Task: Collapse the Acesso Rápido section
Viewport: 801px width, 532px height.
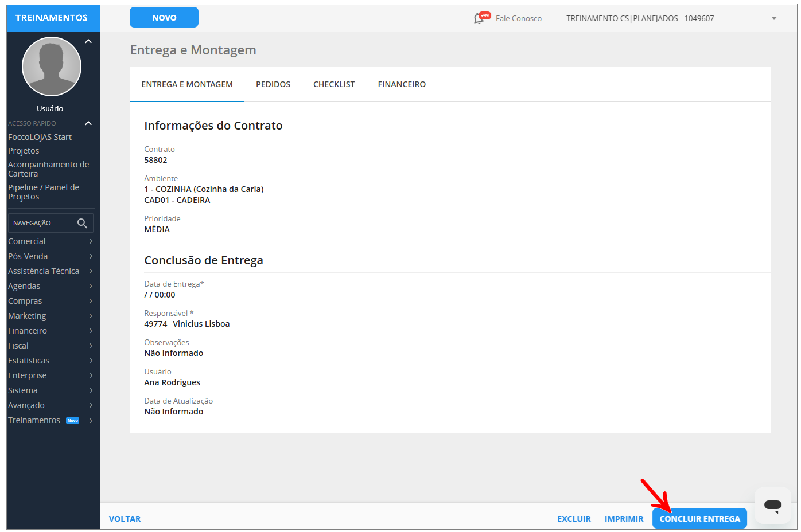Action: click(88, 123)
